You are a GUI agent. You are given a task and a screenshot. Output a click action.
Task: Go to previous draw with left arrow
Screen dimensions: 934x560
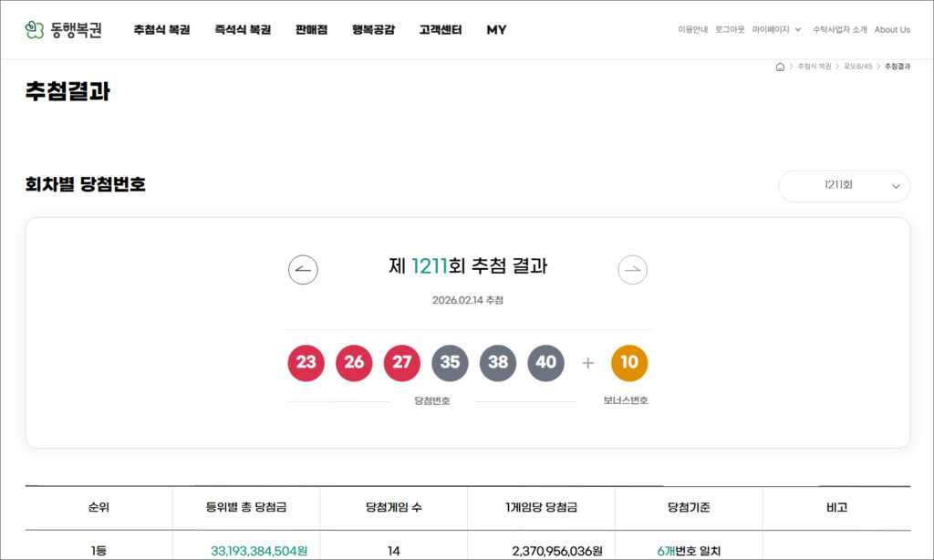pos(303,270)
